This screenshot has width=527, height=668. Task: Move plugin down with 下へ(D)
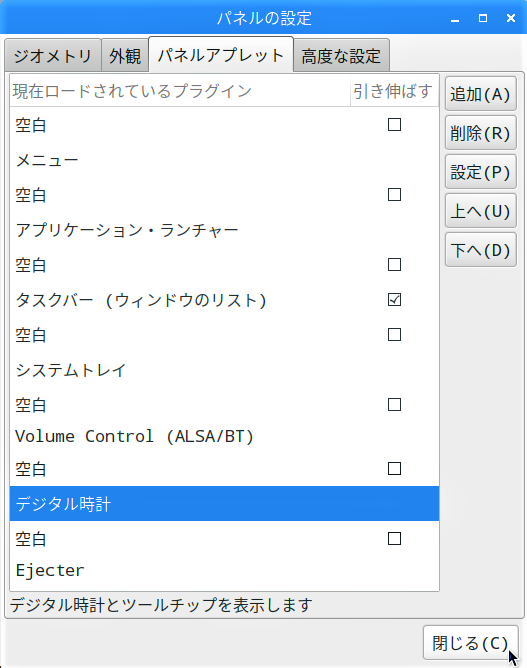coord(481,250)
